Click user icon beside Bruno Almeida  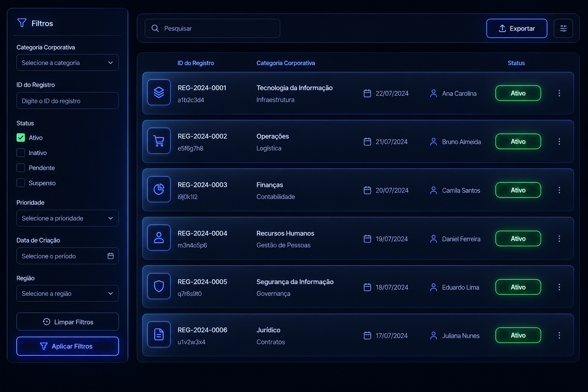click(433, 142)
